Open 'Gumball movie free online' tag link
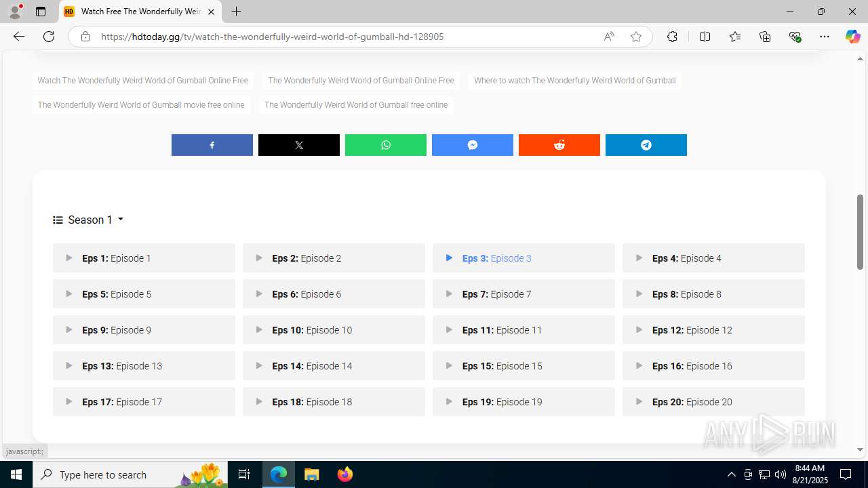This screenshot has width=868, height=488. (141, 105)
